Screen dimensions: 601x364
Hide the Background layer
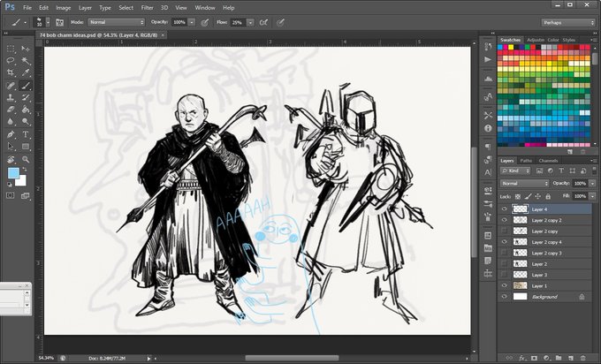coord(505,297)
